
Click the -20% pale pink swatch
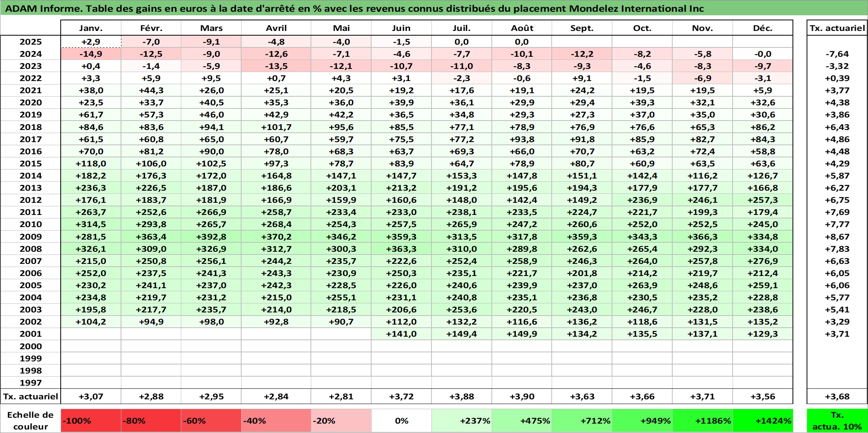coord(341,421)
